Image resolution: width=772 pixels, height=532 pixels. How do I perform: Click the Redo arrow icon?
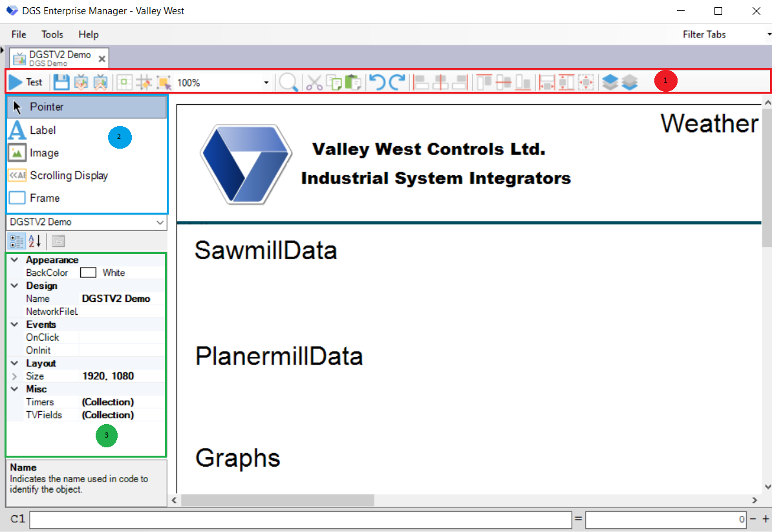398,82
